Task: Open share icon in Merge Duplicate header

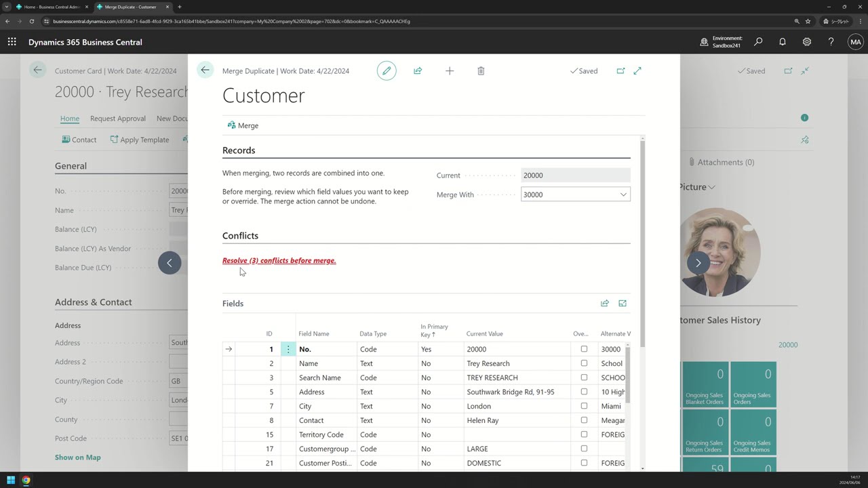Action: click(x=418, y=70)
